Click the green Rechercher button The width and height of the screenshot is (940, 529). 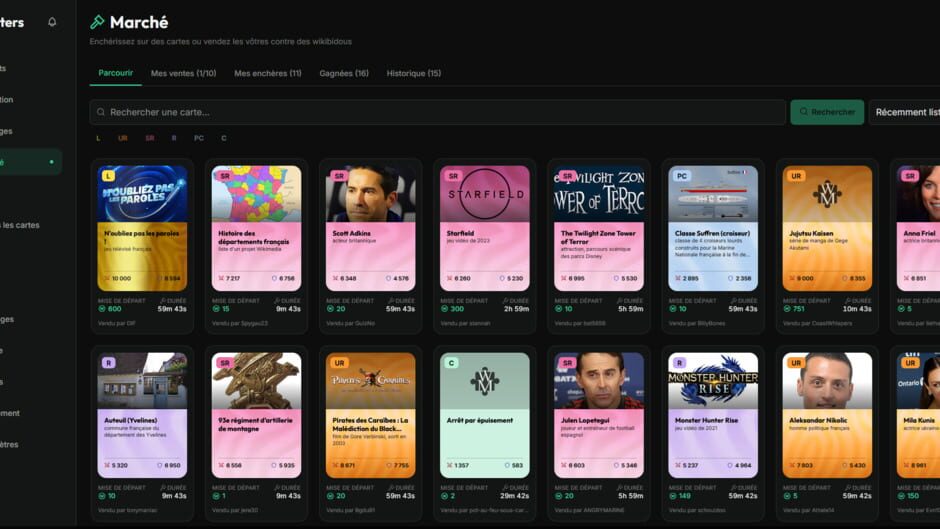[x=827, y=112]
